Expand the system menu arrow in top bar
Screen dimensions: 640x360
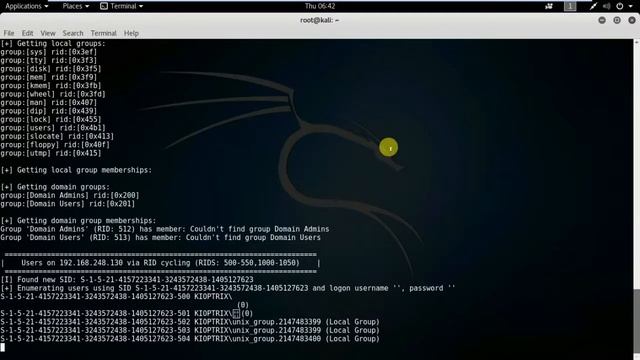631,7
